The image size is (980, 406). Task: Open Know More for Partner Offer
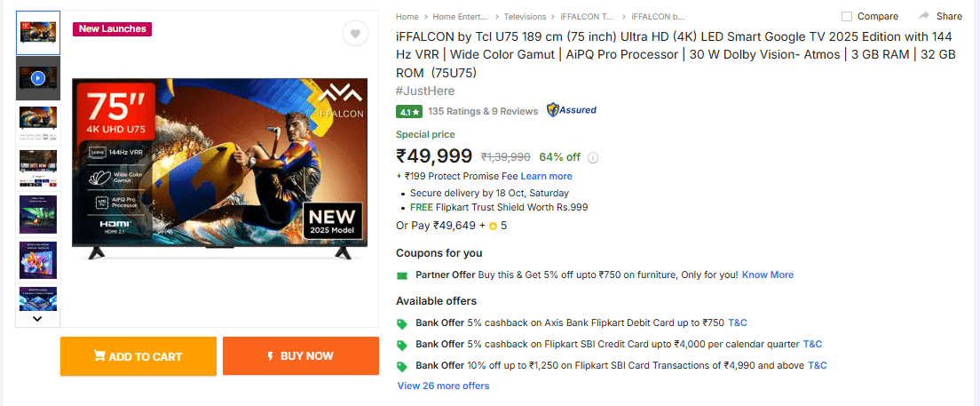tap(768, 275)
